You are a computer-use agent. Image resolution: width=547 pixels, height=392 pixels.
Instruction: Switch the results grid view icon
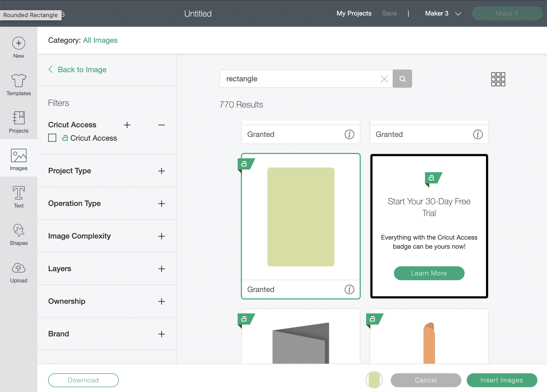pos(498,79)
